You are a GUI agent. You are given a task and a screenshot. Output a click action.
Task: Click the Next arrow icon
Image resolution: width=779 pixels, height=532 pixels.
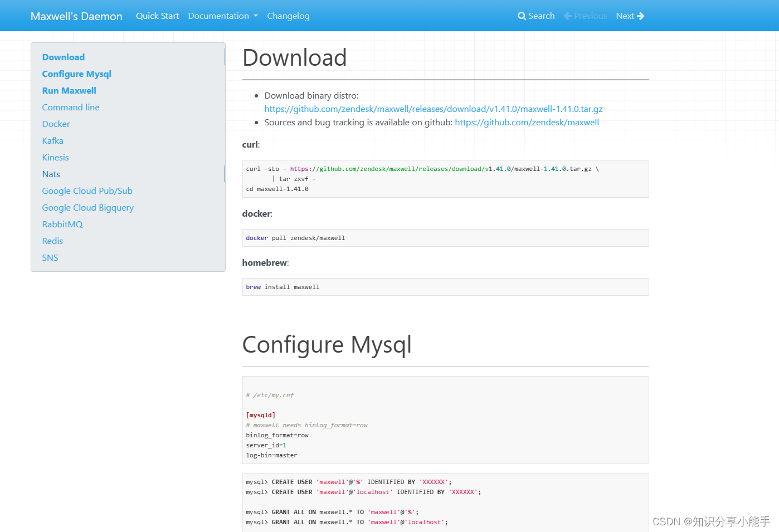tap(641, 16)
